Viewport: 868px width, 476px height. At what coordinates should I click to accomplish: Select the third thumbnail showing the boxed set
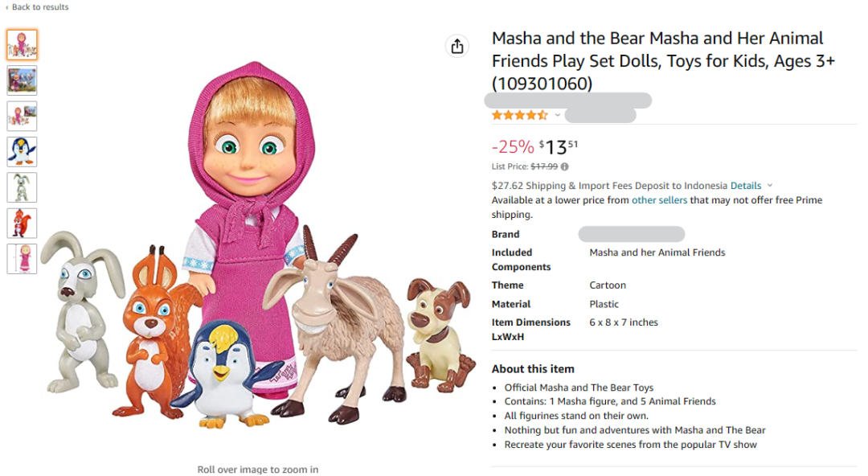23,116
